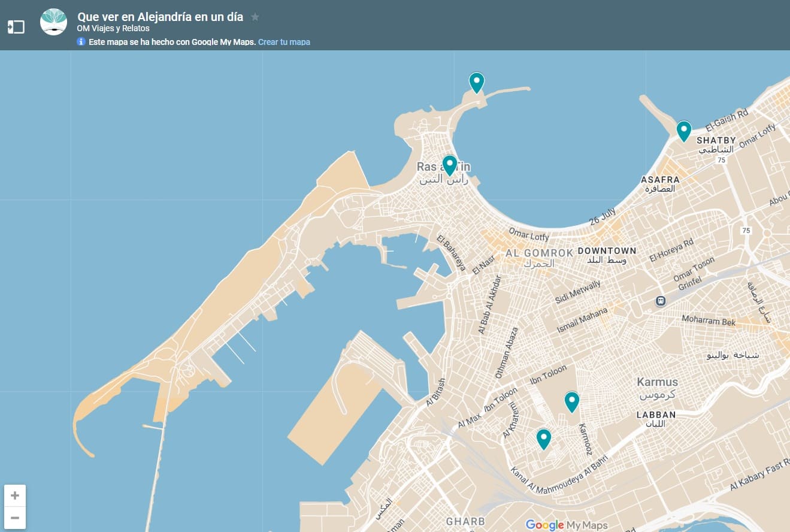Select the map pin at the harbor breakwater tip
The height and width of the screenshot is (532, 790).
[x=476, y=83]
